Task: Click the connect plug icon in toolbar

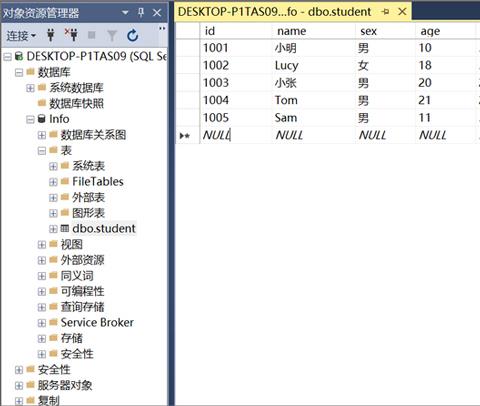Action: (x=51, y=35)
